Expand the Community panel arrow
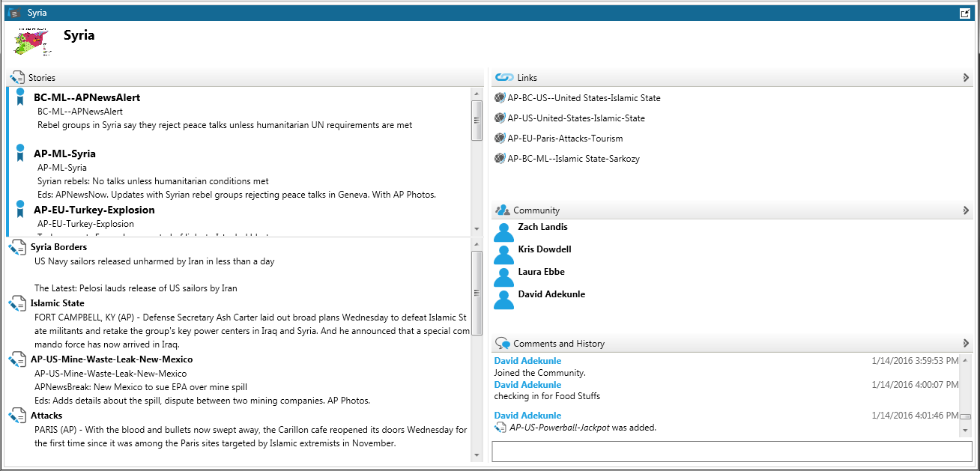Image resolution: width=980 pixels, height=471 pixels. click(966, 210)
